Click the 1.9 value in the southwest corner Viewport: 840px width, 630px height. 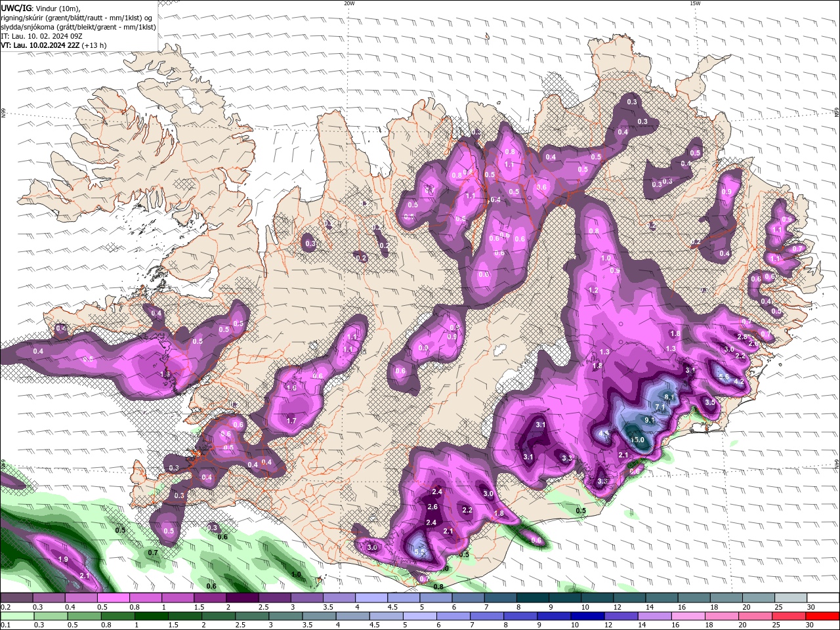pyautogui.click(x=63, y=559)
